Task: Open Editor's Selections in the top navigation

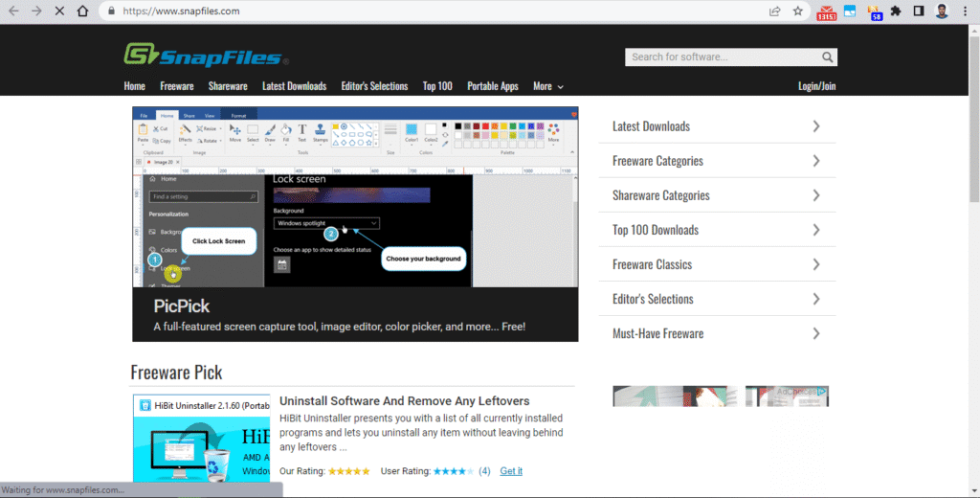Action: [x=374, y=86]
